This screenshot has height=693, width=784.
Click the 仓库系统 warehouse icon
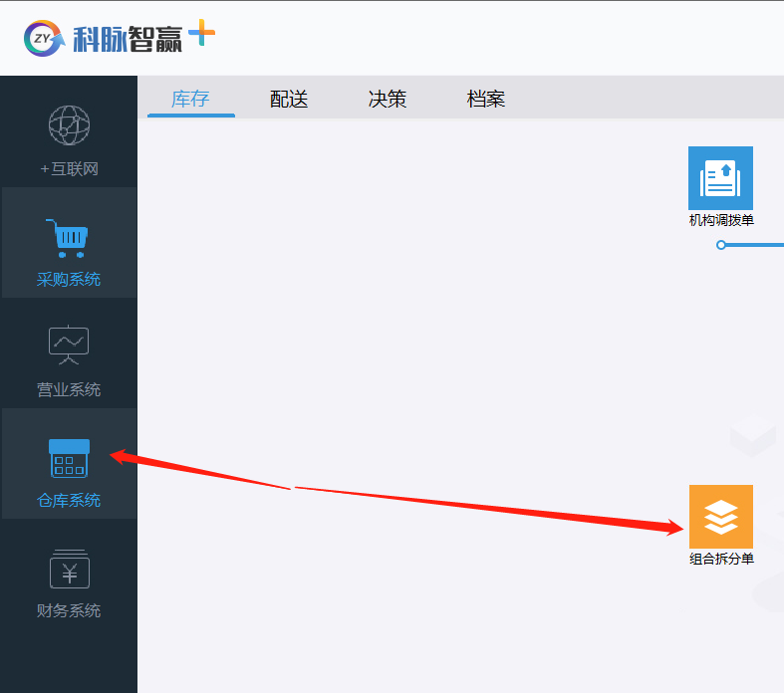pos(69,459)
